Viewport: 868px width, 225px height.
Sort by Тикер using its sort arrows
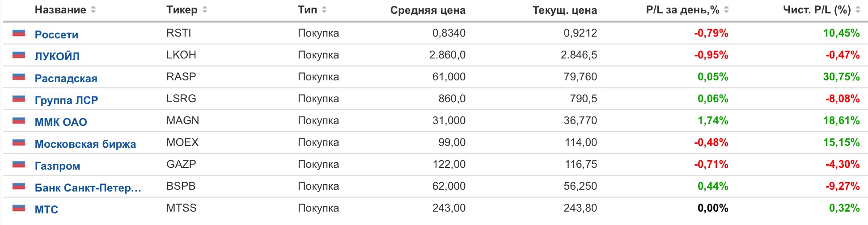(204, 9)
